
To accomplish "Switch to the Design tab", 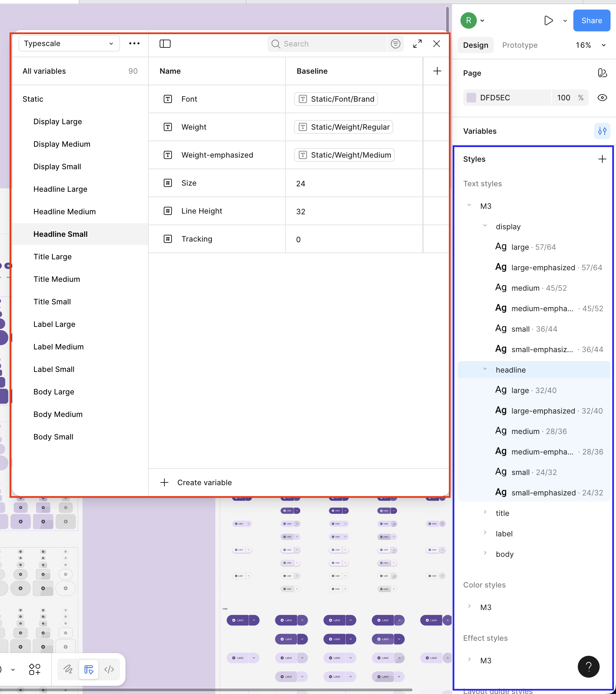I will tap(476, 45).
